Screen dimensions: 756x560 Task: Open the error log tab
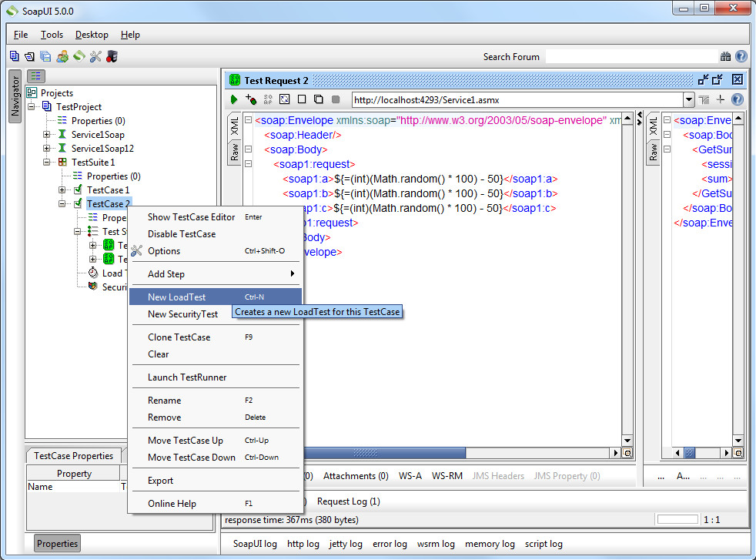(x=390, y=544)
